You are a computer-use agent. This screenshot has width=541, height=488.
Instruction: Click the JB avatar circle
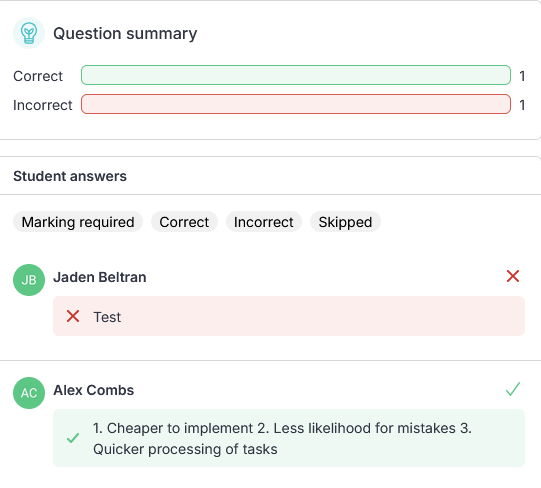point(29,280)
